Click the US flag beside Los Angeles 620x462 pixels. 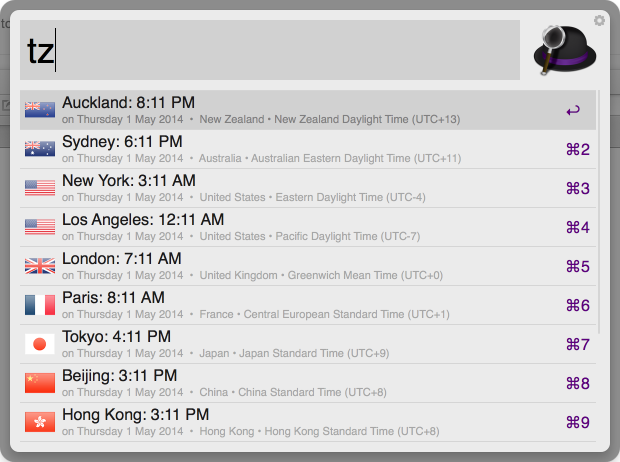tap(40, 227)
